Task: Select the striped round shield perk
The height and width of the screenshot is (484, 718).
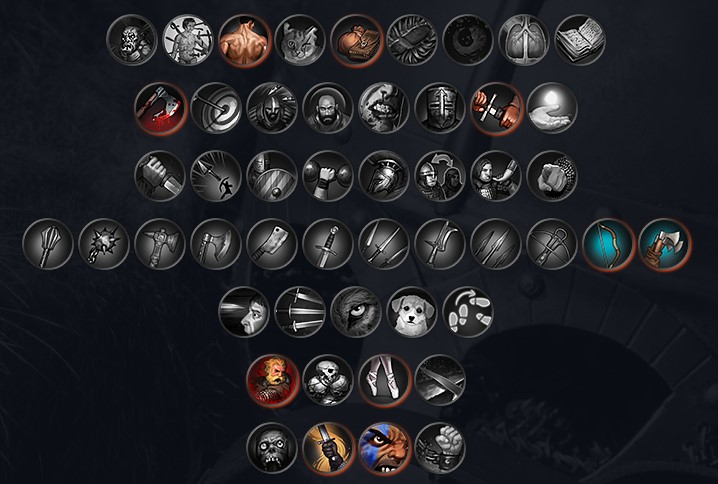Action: [272, 176]
